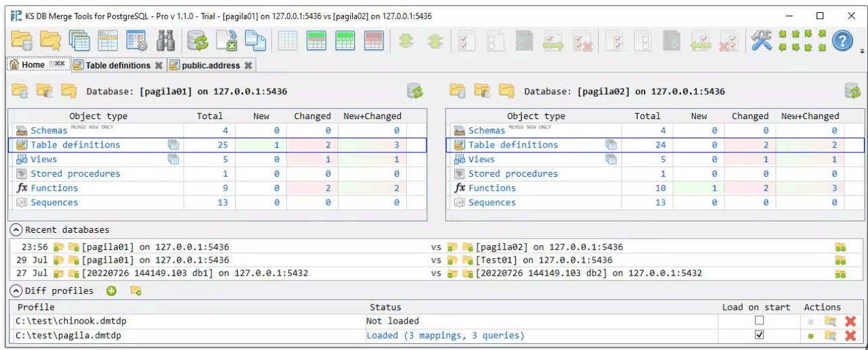Image resolution: width=868 pixels, height=350 pixels.
Task: Close the public.address tab
Action: [x=248, y=66]
